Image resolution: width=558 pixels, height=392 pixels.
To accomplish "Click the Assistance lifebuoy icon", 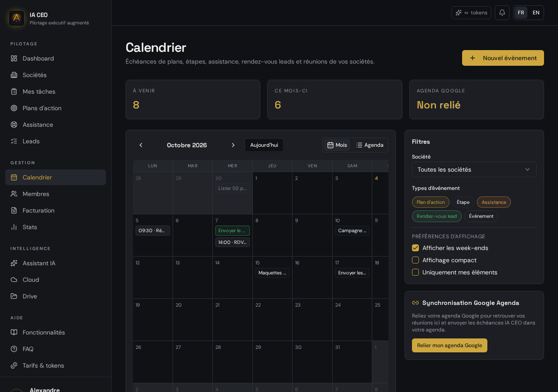I will (14, 125).
